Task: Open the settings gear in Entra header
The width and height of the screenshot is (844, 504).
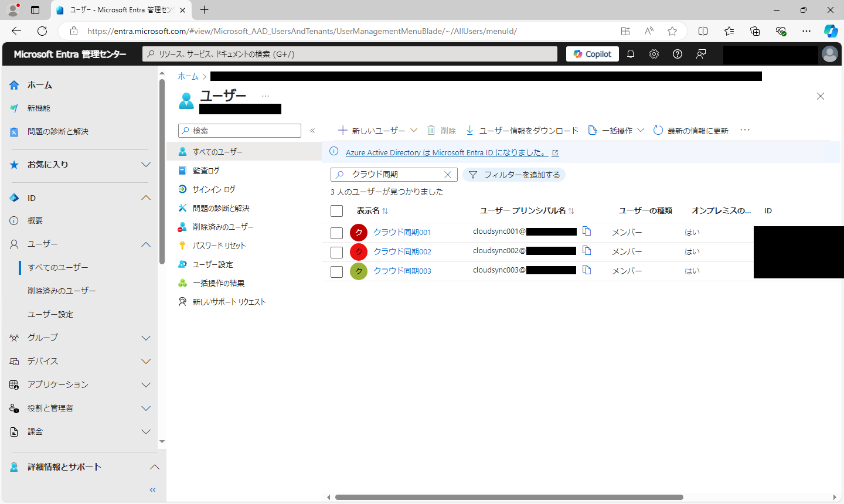Action: pos(654,54)
